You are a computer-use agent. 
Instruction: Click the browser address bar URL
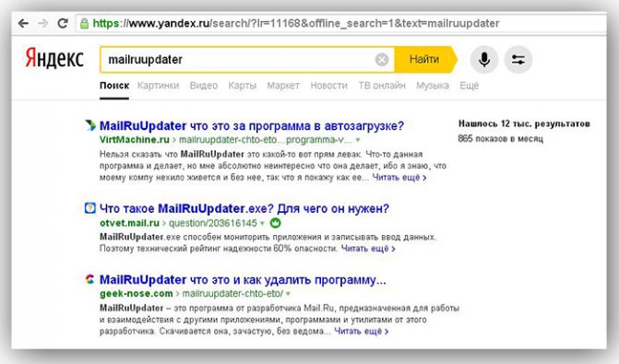(x=296, y=23)
